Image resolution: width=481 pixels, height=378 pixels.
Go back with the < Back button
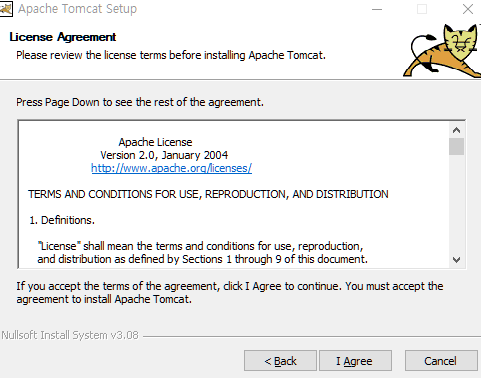[x=280, y=361]
